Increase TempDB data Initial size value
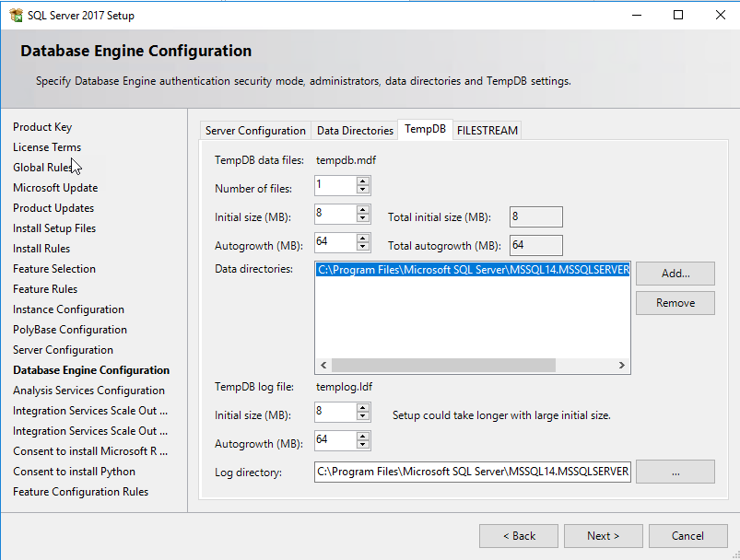Viewport: 740px width, 560px height. (363, 210)
